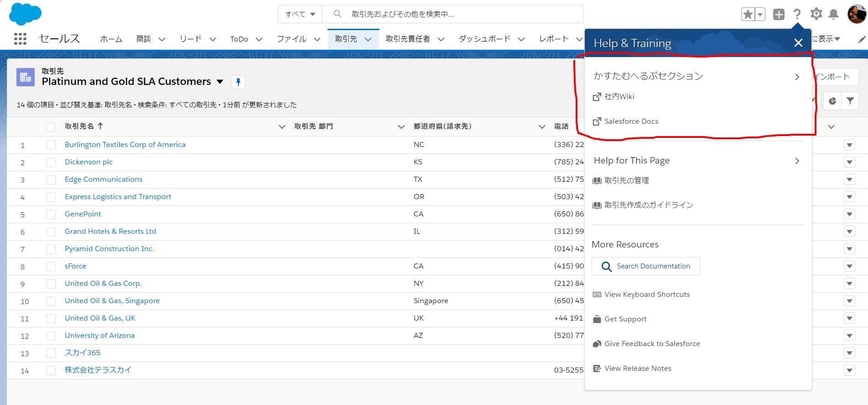Image resolution: width=868 pixels, height=405 pixels.
Task: Expand the Help for This Page chevron
Action: click(797, 161)
